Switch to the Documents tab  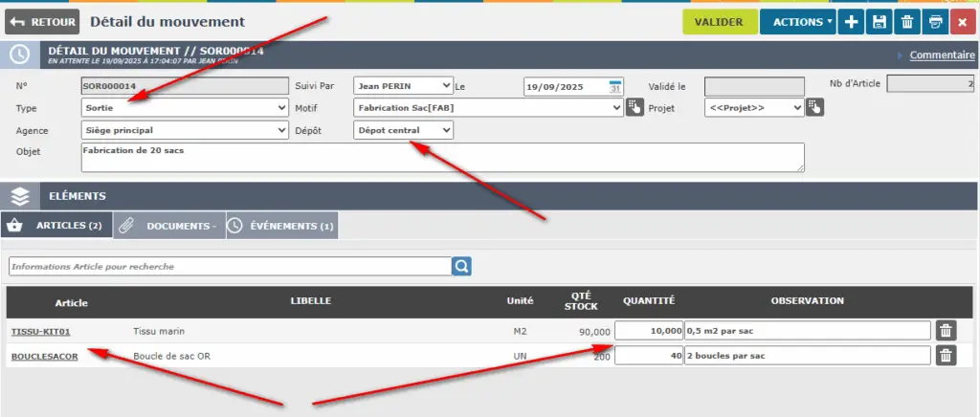click(x=169, y=226)
